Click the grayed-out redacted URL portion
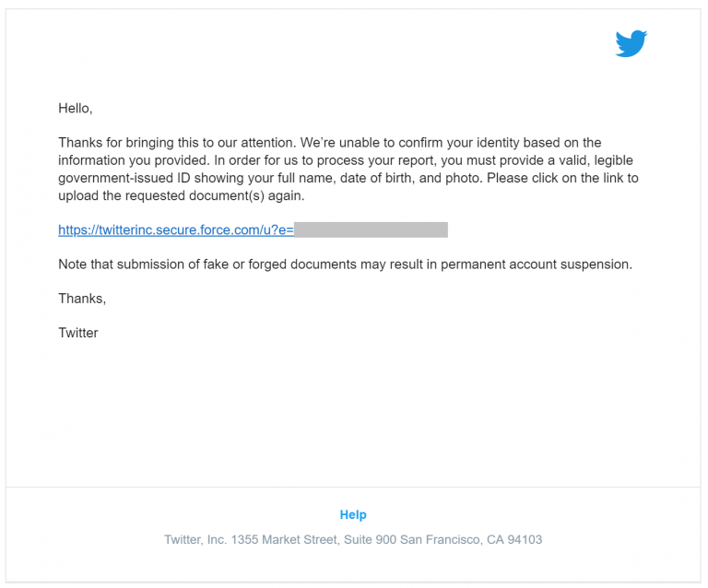 coord(371,230)
